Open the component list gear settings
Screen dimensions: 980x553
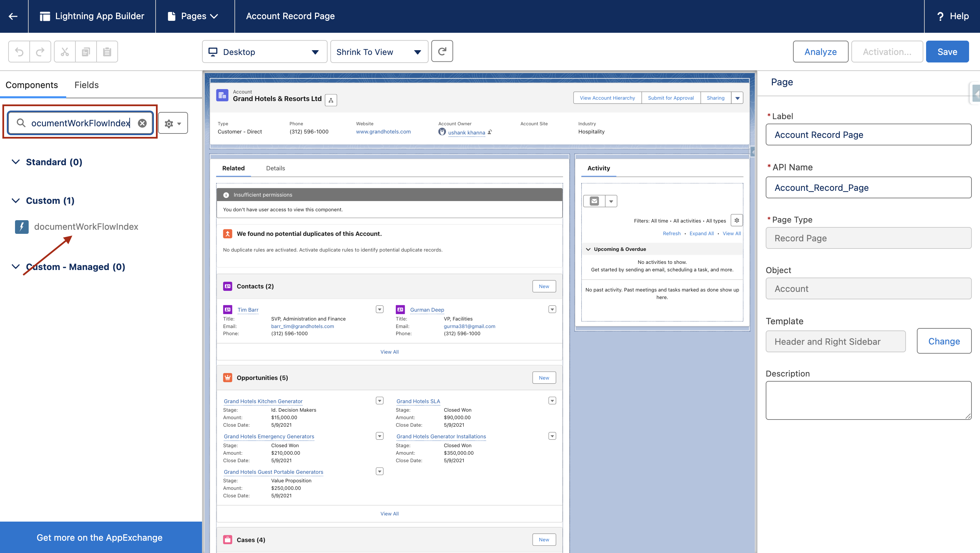(173, 123)
